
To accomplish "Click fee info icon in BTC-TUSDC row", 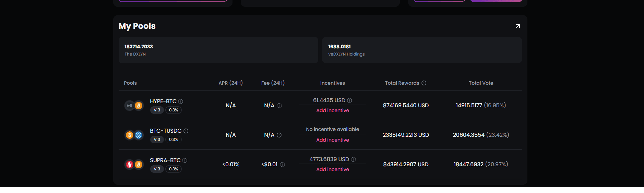I will click(x=279, y=135).
